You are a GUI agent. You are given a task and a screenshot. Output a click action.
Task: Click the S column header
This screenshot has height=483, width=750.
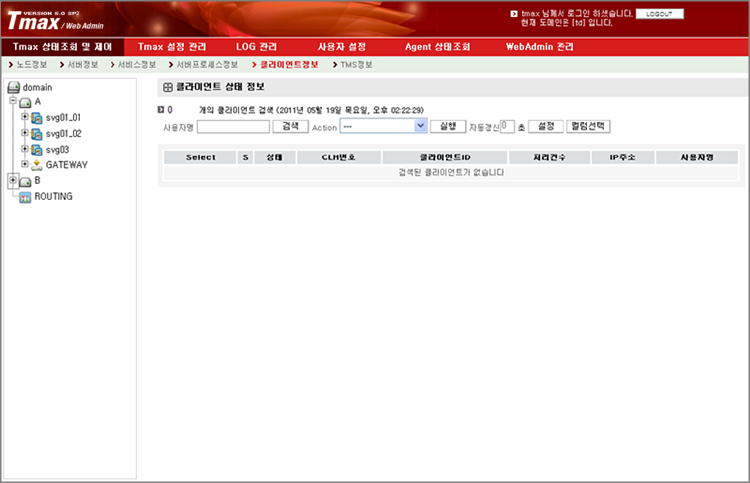point(245,157)
